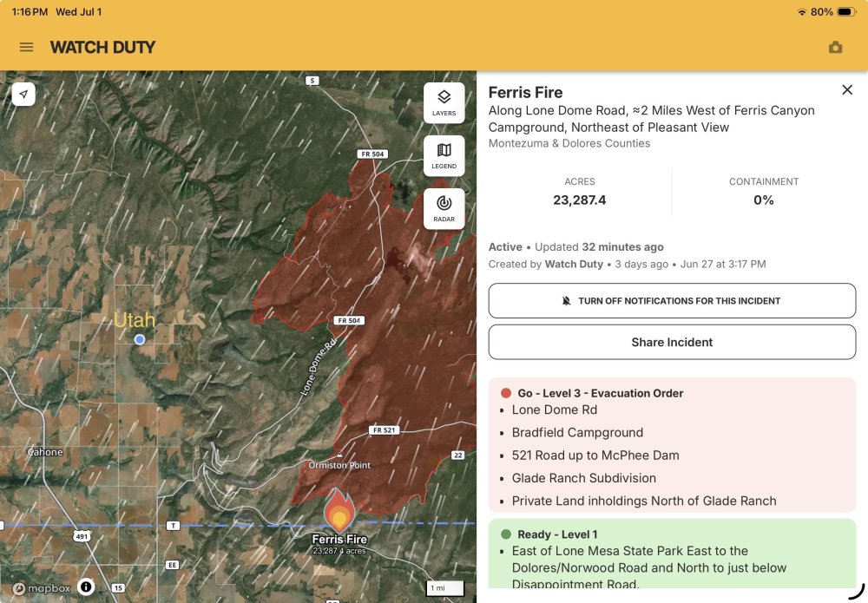Click the WATCH DUTY title

102,48
